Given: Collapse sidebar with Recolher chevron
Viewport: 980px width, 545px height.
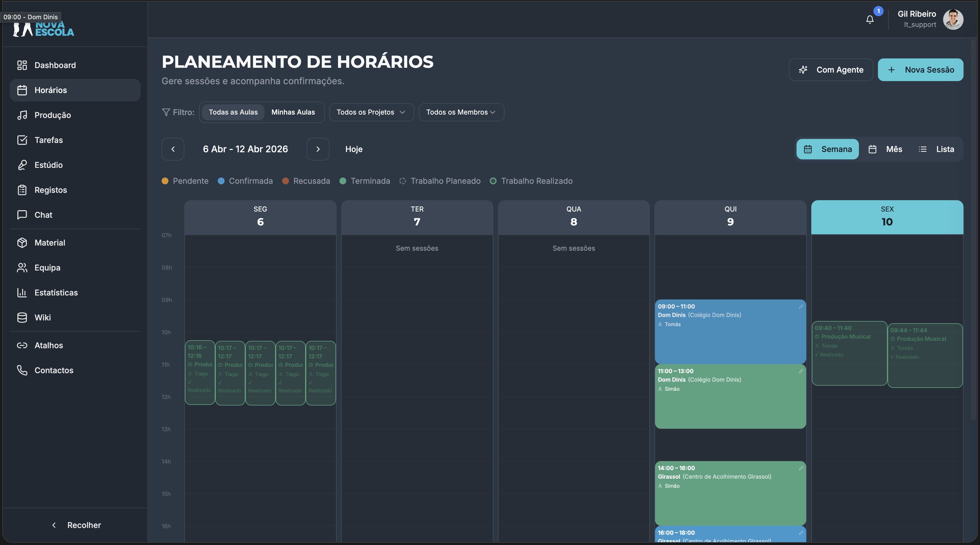Looking at the screenshot, I should (x=54, y=525).
